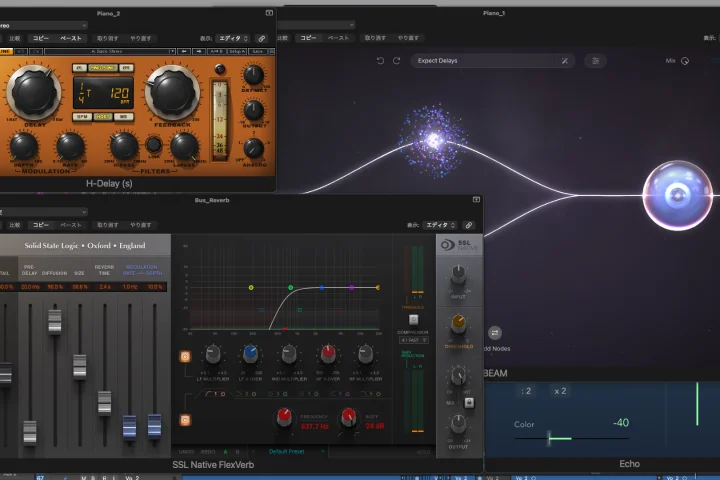Screen dimensions: 720x480
Task: Click the blue LF X-OVER knob in FlexVerb
Action: [x=250, y=354]
